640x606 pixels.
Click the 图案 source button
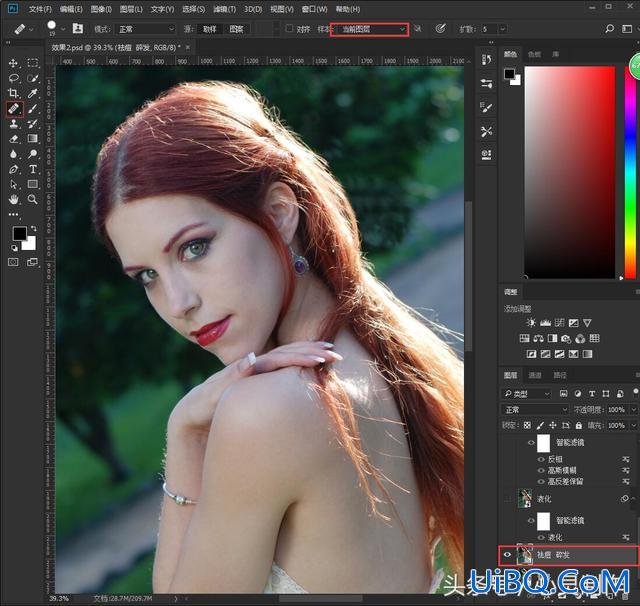point(236,29)
